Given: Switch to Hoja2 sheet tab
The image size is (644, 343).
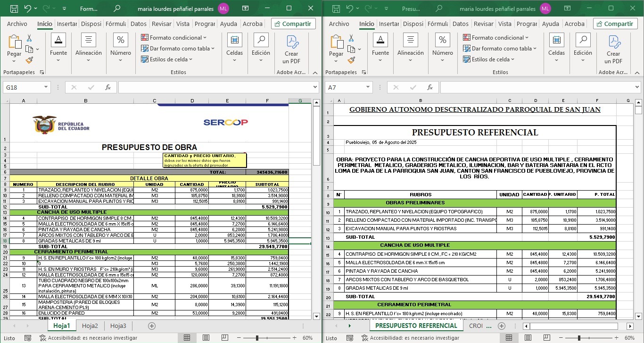Looking at the screenshot, I should click(x=90, y=326).
